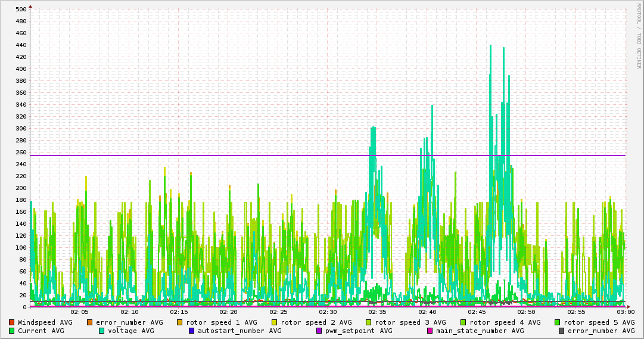Click the red Windspeed AVG legend swatch
Viewport: 644px width, 339px height.
point(11,322)
